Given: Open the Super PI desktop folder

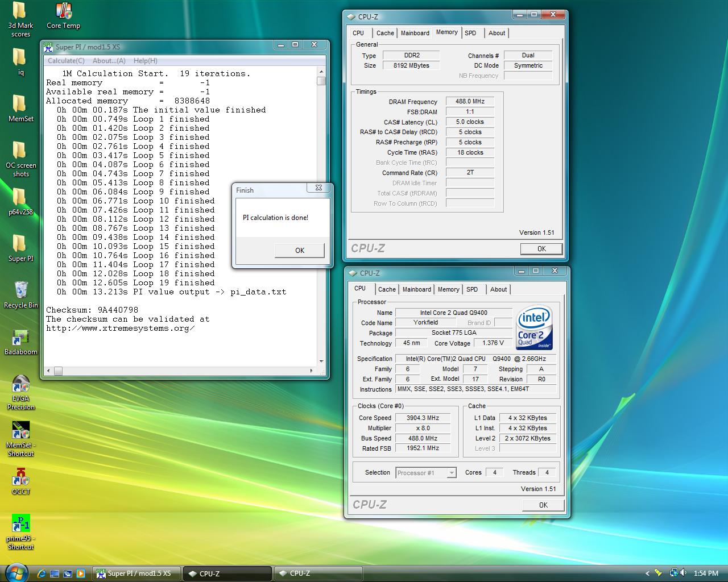Looking at the screenshot, I should pyautogui.click(x=20, y=248).
